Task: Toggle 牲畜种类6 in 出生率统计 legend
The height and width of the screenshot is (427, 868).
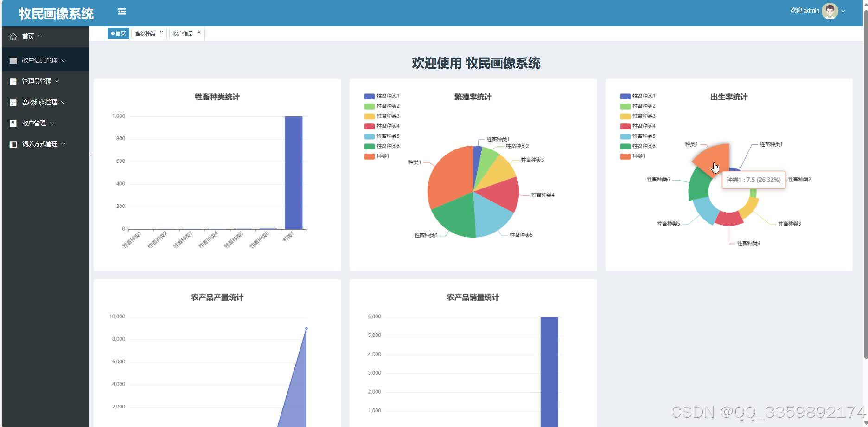Action: [x=638, y=146]
